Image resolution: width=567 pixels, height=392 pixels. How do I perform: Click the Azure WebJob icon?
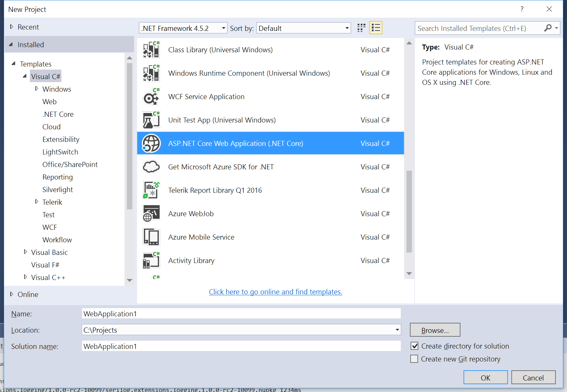151,213
